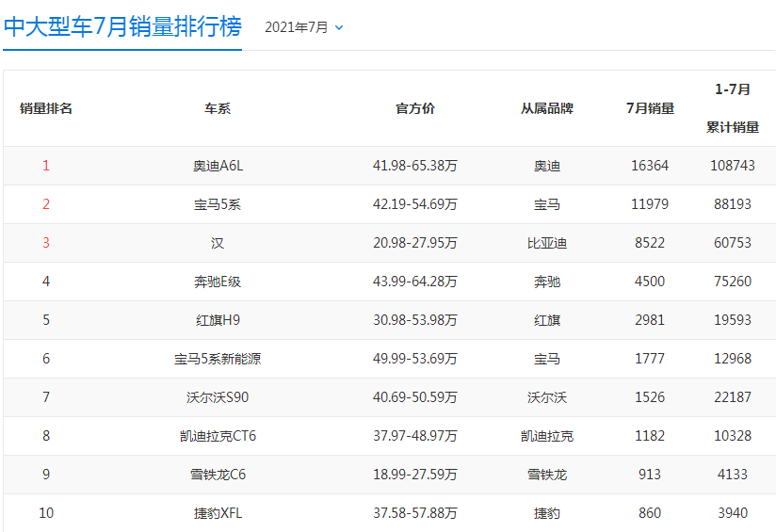Open the 凯迪拉克CT6 series link
The width and height of the screenshot is (776, 532).
218,436
